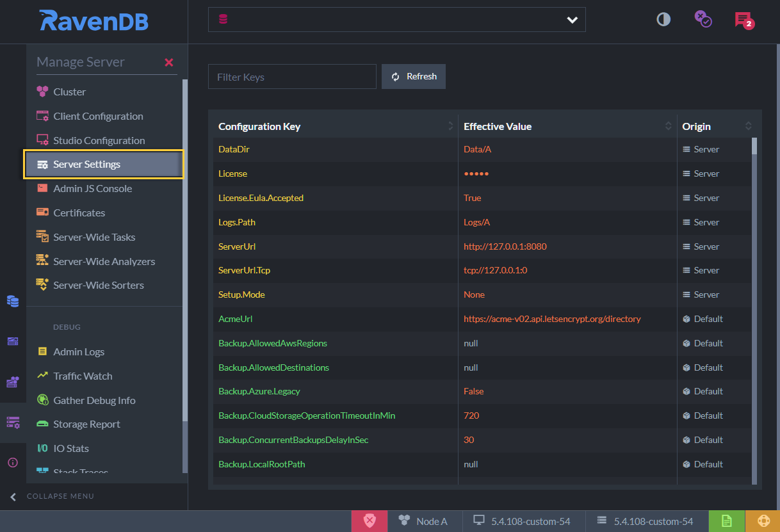780x532 pixels.
Task: Click the Databases icon in the left rail
Action: 13,301
